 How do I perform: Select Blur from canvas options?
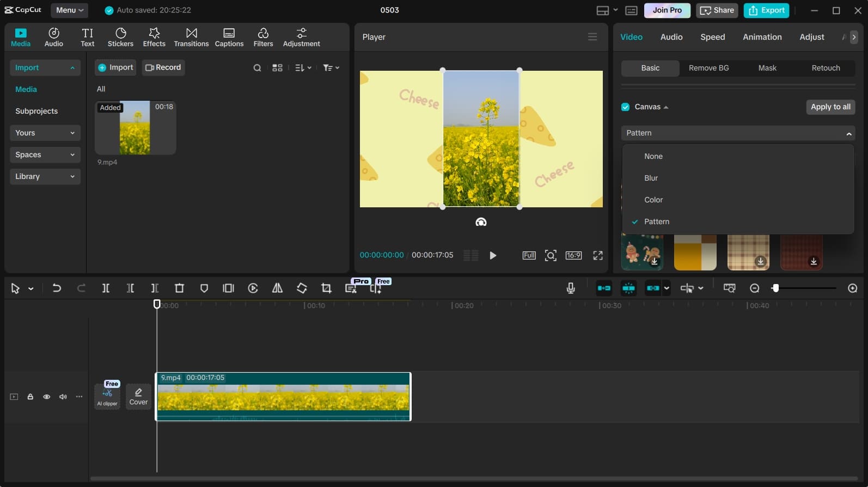coord(651,178)
